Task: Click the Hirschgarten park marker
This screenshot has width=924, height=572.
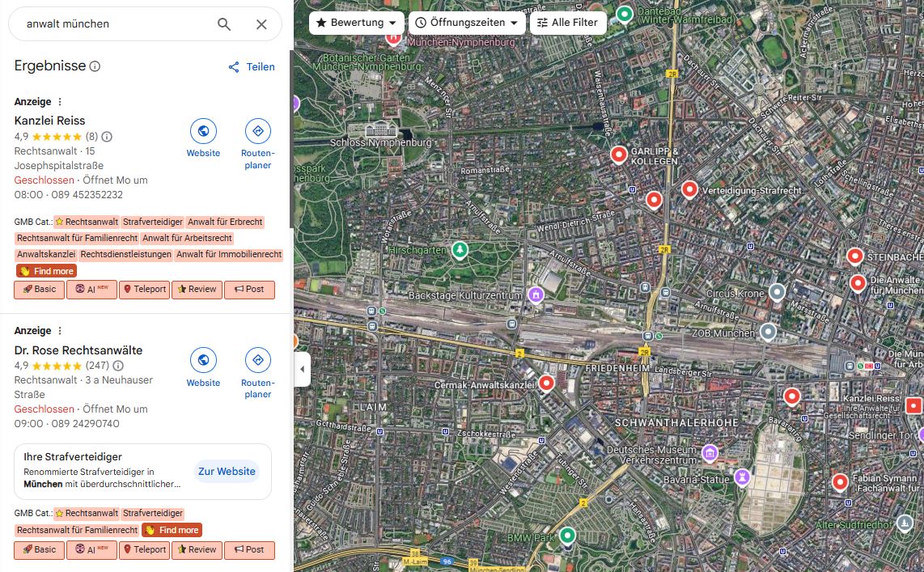Action: pos(460,250)
